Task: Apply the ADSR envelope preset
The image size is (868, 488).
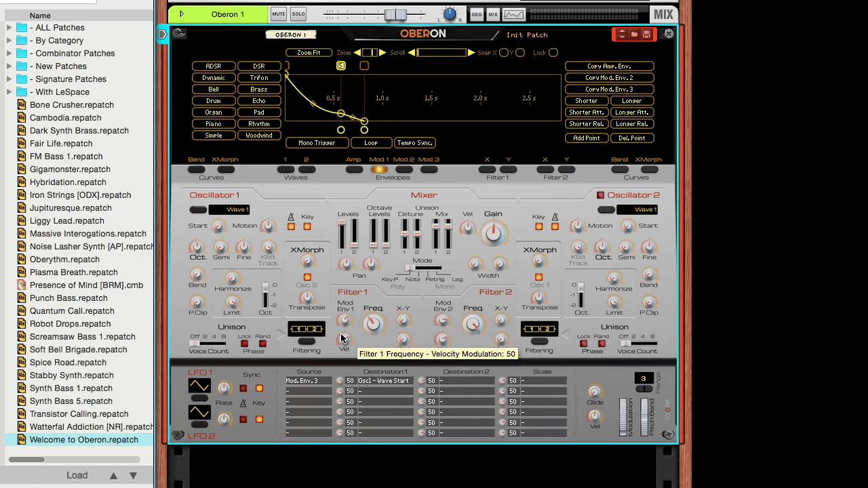Action: click(x=214, y=66)
